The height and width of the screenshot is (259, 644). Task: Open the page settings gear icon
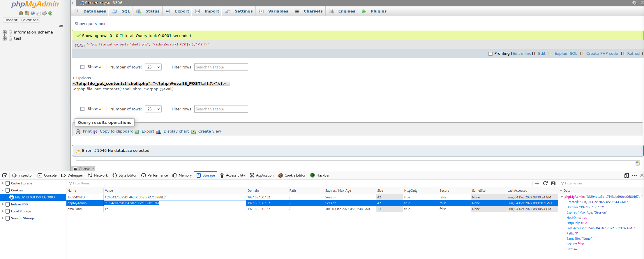(x=634, y=3)
